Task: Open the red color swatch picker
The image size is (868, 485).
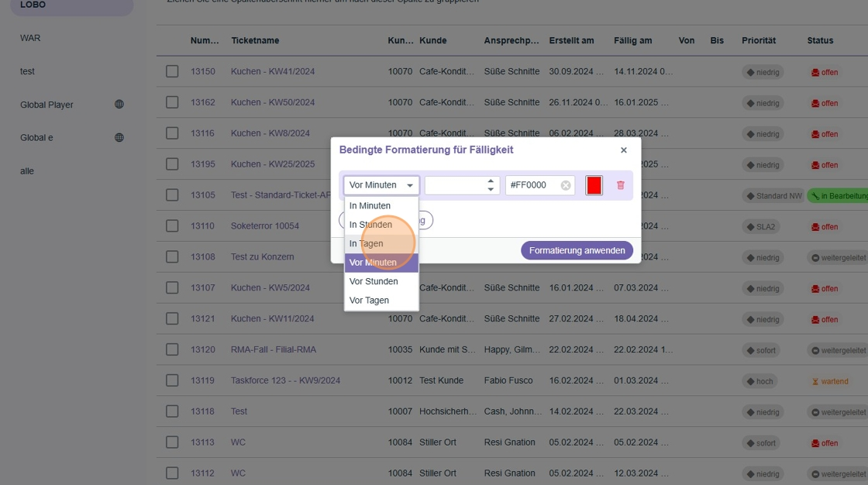Action: 594,185
